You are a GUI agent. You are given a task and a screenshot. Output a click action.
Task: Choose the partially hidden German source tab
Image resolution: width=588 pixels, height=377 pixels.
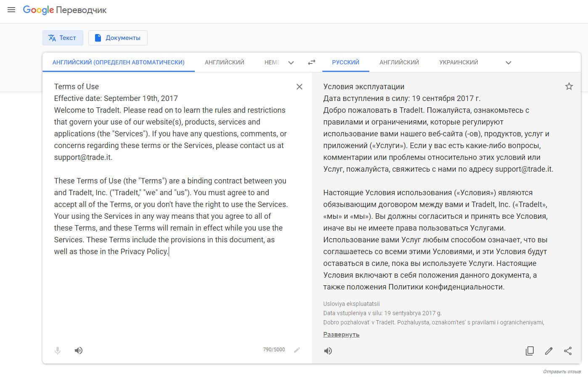coord(271,62)
